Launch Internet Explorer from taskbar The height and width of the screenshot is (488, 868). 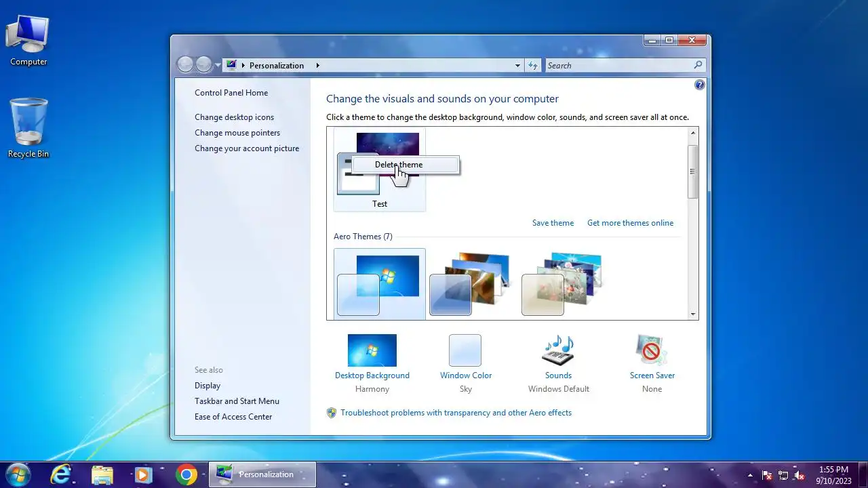click(x=62, y=474)
